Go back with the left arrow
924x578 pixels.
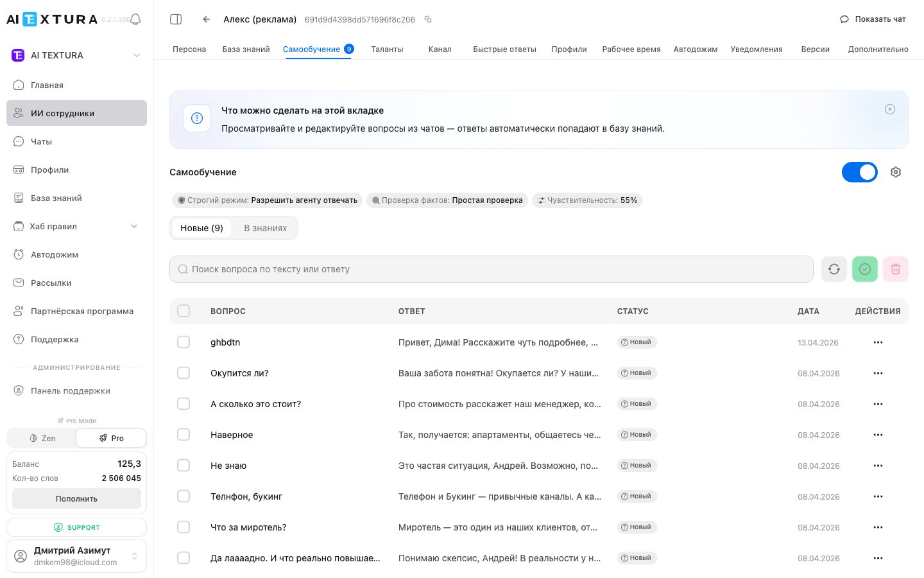click(207, 19)
